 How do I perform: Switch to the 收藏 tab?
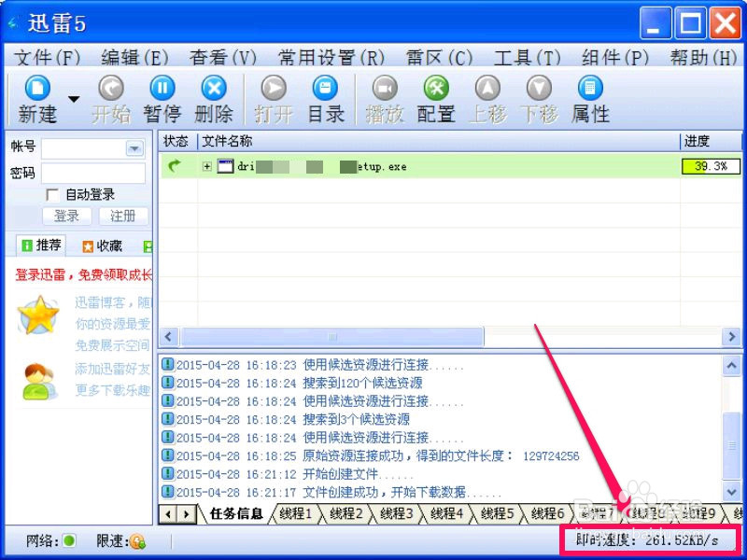(102, 245)
